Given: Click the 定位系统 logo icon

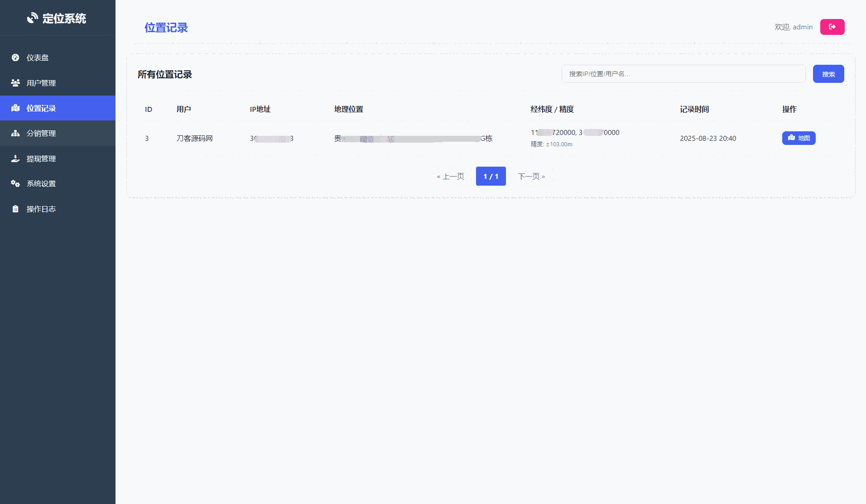Looking at the screenshot, I should [33, 18].
